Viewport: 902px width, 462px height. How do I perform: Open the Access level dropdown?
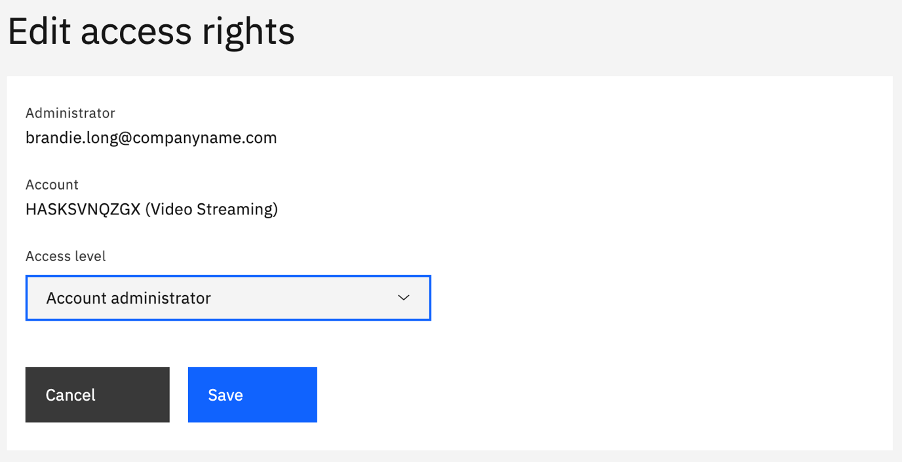click(228, 298)
